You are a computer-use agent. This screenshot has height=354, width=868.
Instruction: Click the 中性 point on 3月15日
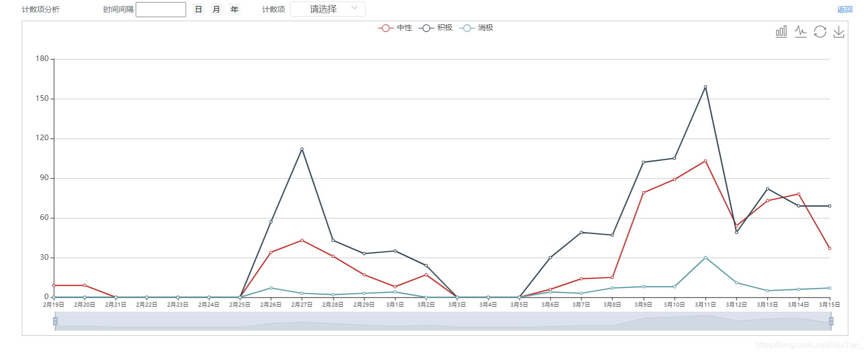[830, 248]
